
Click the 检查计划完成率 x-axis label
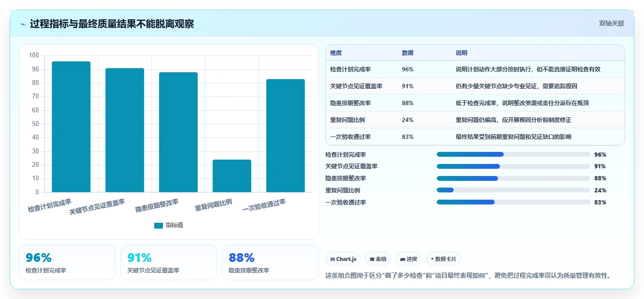(x=50, y=206)
